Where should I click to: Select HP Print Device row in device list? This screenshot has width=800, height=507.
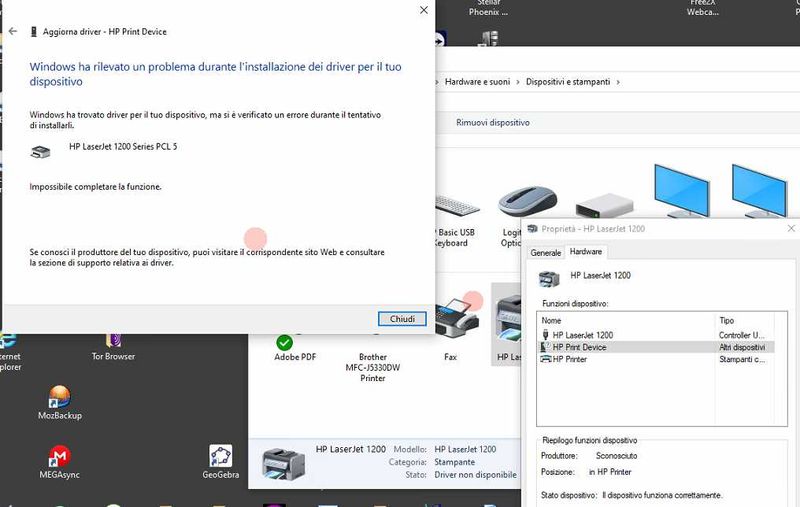656,347
